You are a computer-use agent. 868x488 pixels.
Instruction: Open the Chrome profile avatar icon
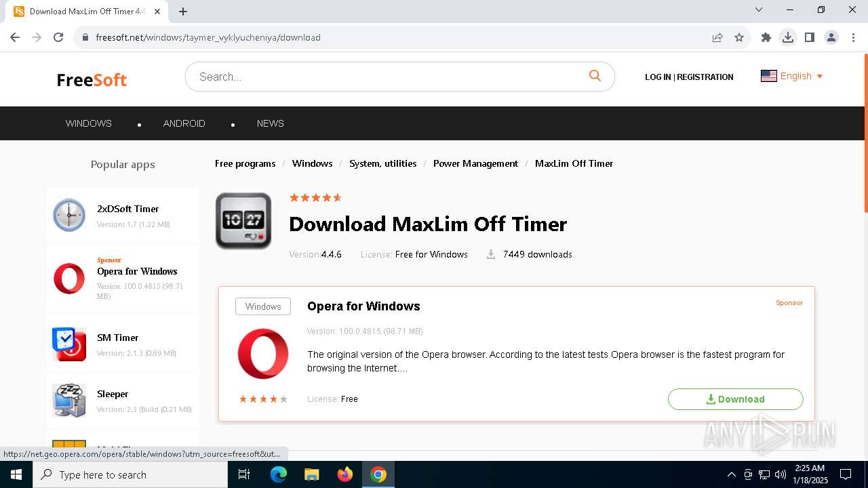831,37
